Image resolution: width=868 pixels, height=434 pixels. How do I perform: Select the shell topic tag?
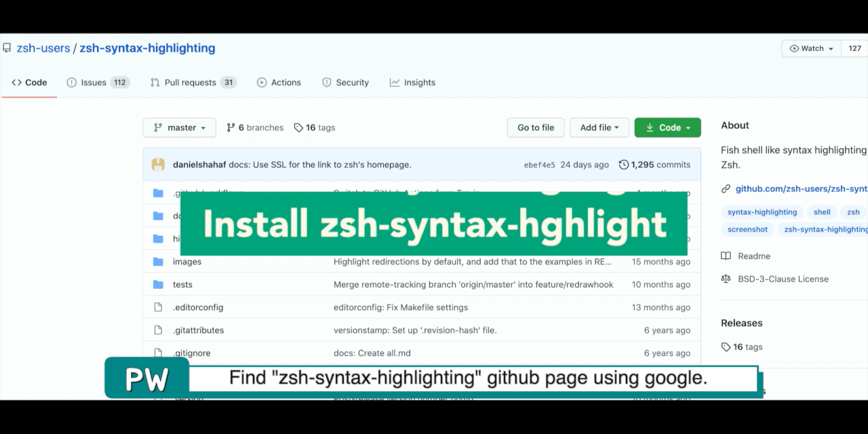tap(822, 212)
